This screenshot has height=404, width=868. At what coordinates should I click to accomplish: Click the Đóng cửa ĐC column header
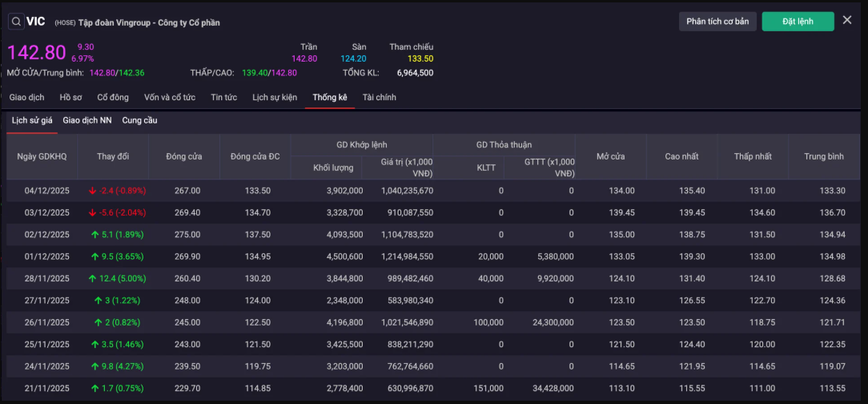[255, 156]
